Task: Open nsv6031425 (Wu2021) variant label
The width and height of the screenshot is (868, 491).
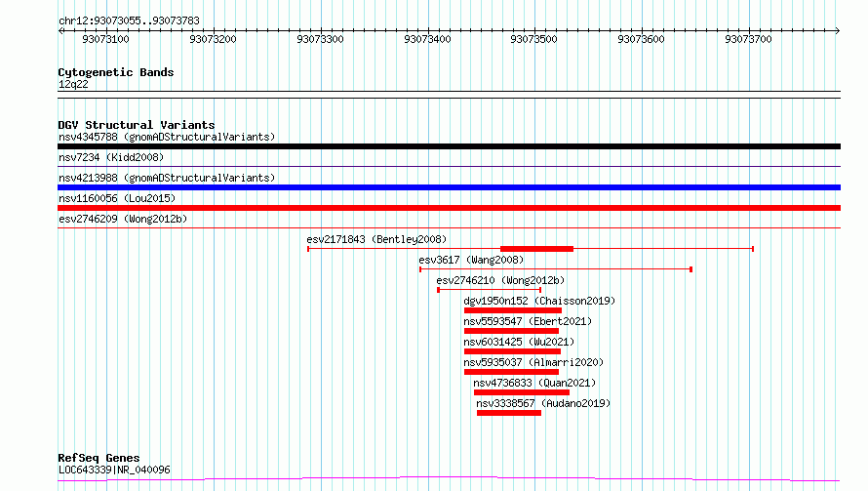Action: (x=519, y=342)
